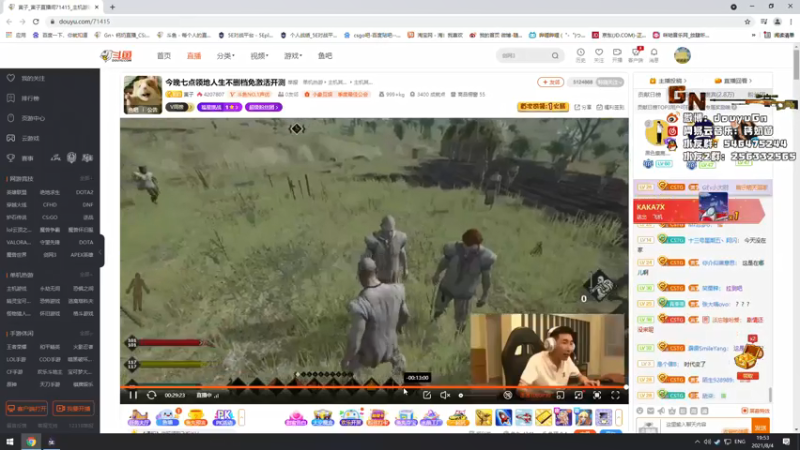
Task: Open 主播投稿 expander in right panel
Action: (668, 81)
